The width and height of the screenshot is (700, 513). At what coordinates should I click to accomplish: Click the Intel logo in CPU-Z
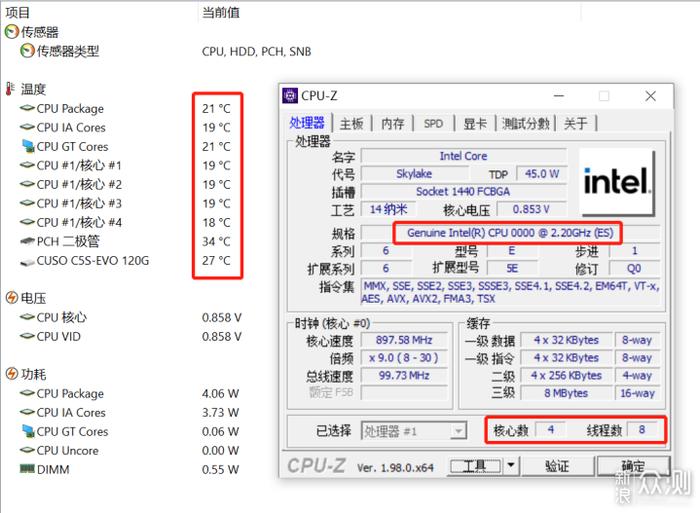click(617, 183)
